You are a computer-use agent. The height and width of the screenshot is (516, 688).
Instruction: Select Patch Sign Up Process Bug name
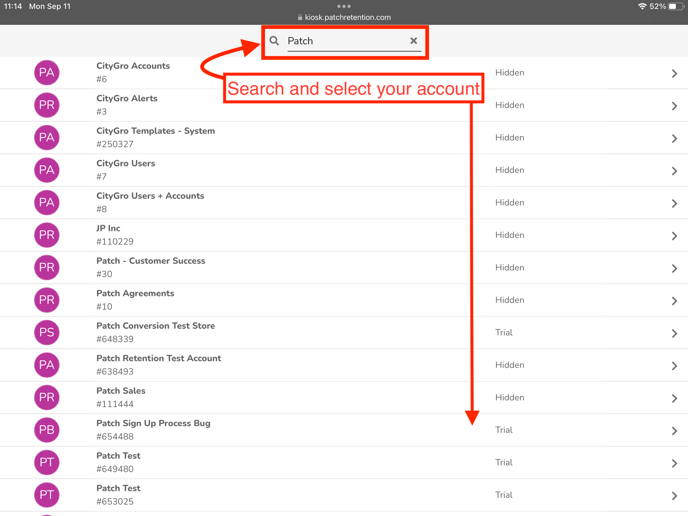(153, 423)
